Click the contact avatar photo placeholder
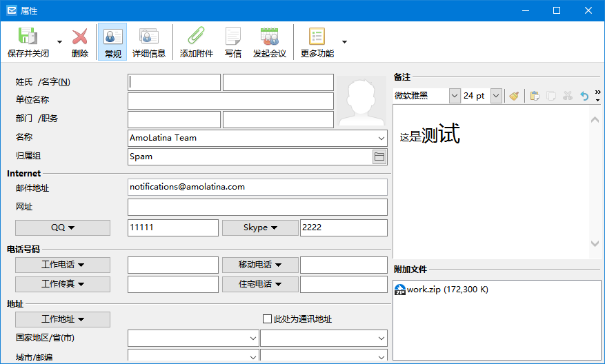Screen dimensions: 605x364 pyautogui.click(x=361, y=101)
